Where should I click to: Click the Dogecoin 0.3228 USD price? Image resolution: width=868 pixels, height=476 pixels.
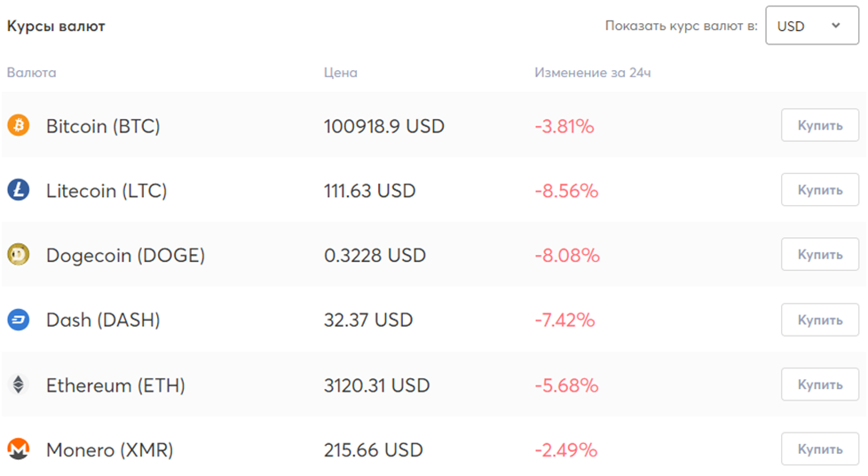pyautogui.click(x=375, y=256)
